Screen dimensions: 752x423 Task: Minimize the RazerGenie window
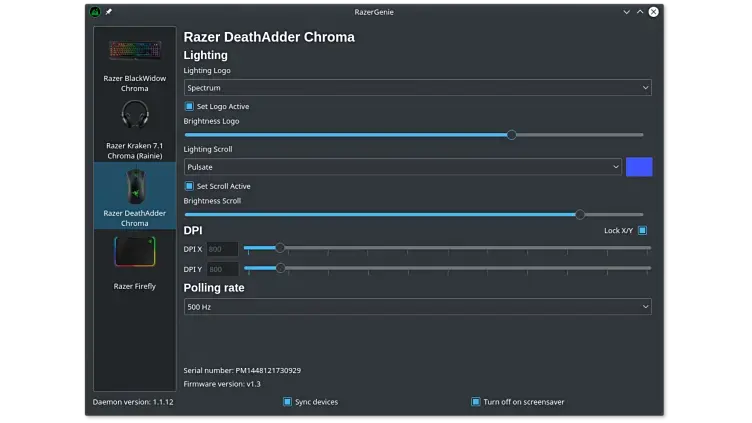(x=626, y=12)
